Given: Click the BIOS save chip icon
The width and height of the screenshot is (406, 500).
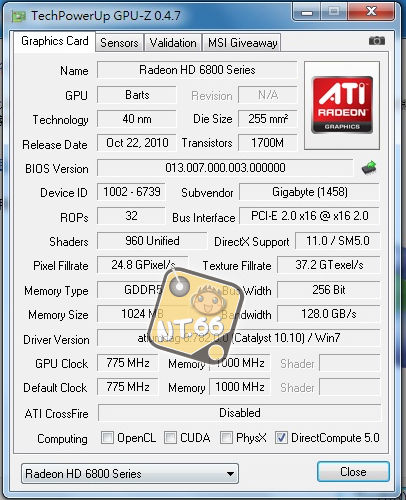Looking at the screenshot, I should point(369,168).
